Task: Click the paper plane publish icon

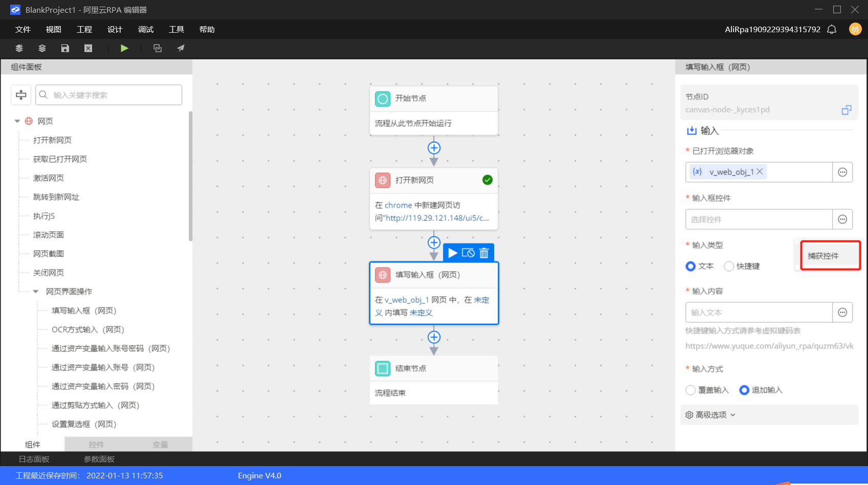Action: point(181,48)
